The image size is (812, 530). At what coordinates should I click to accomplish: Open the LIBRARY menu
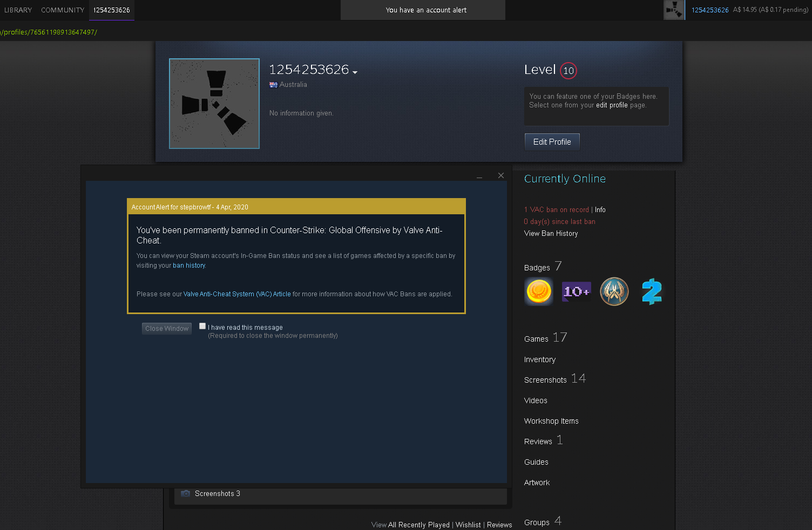coord(18,10)
